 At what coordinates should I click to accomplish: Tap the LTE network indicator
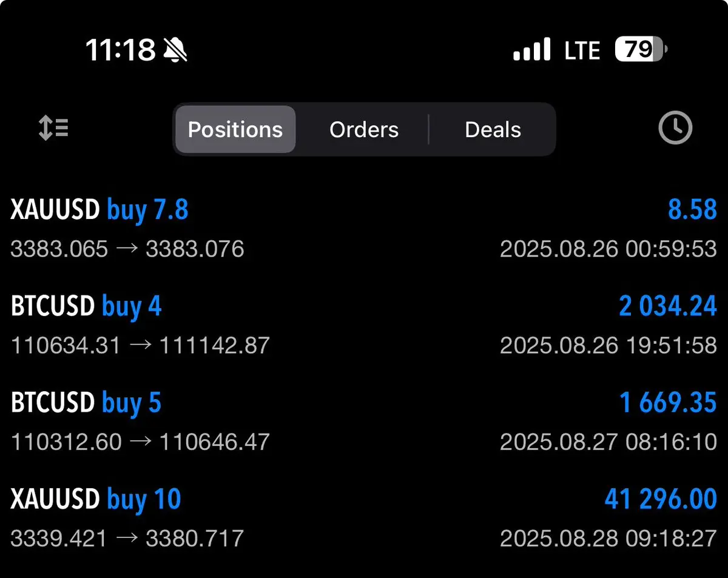(x=582, y=50)
